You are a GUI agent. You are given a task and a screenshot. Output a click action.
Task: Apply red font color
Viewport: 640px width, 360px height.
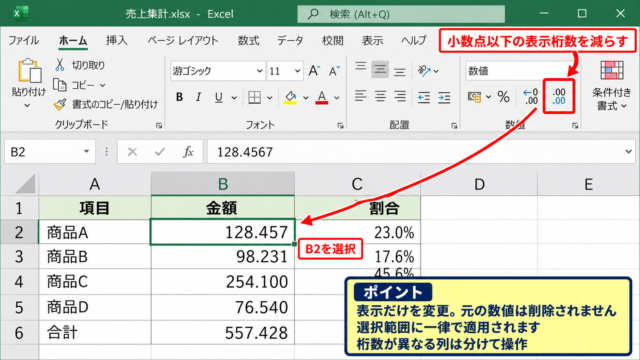322,98
